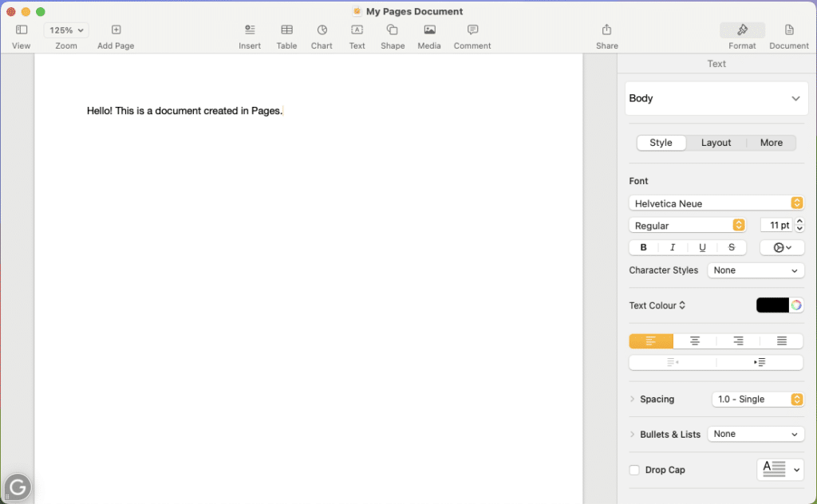Image resolution: width=817 pixels, height=504 pixels.
Task: Toggle bold text formatting
Action: click(643, 247)
